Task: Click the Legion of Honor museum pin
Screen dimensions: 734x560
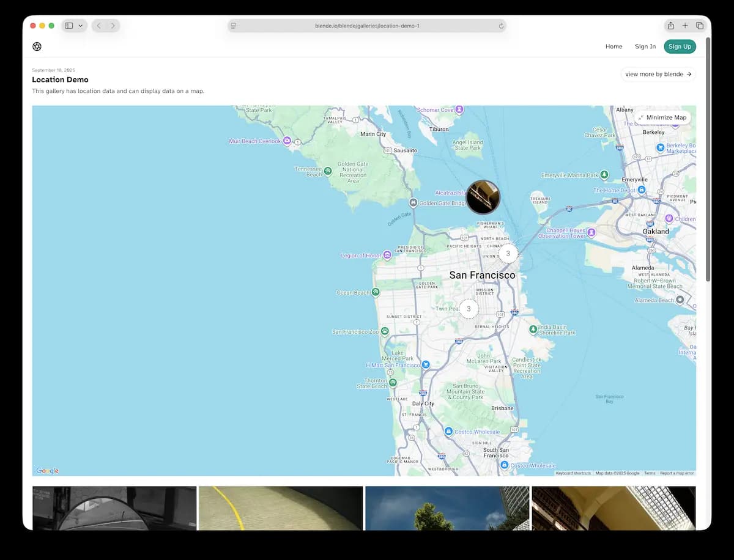Action: 387,255
